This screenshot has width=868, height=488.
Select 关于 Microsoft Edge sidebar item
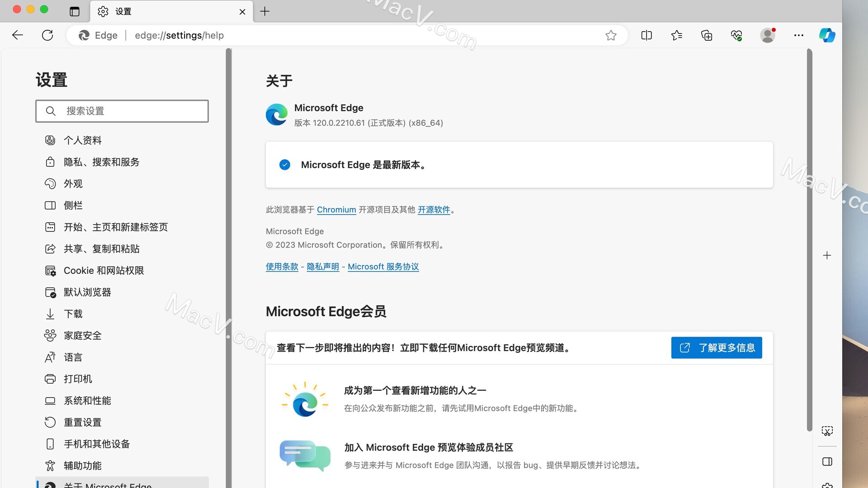(x=122, y=483)
